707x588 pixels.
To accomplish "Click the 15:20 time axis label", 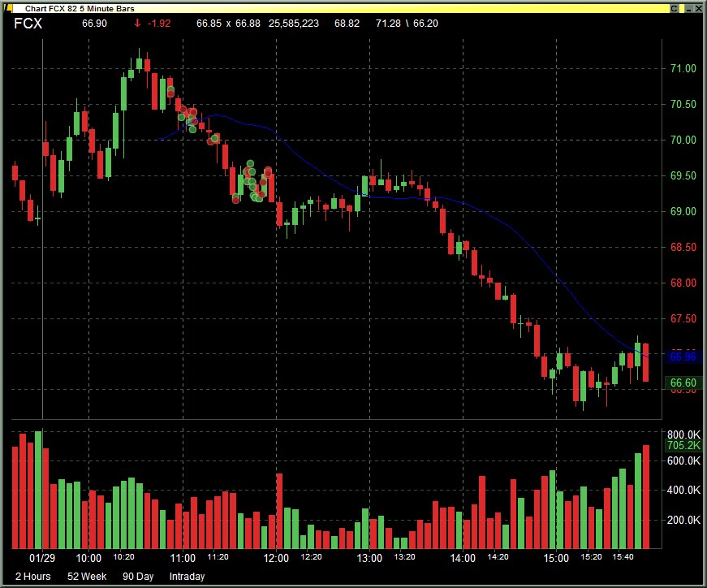I will (591, 557).
